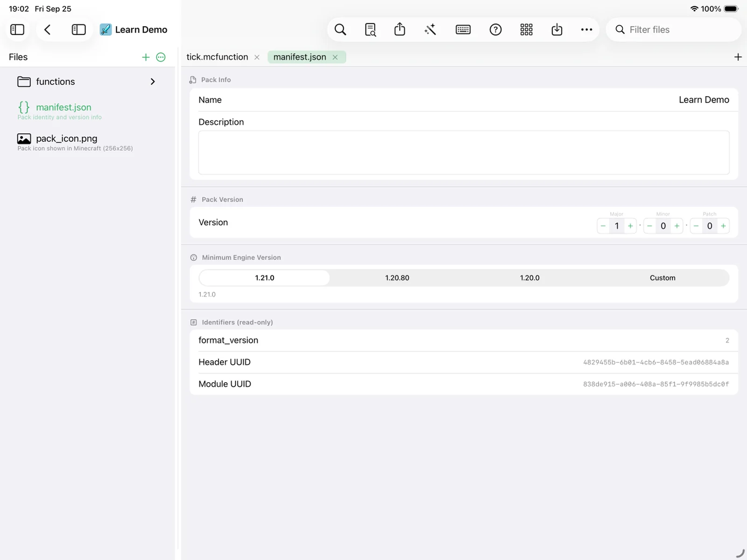The width and height of the screenshot is (747, 560).
Task: Increase the Minor version number
Action: tap(677, 226)
